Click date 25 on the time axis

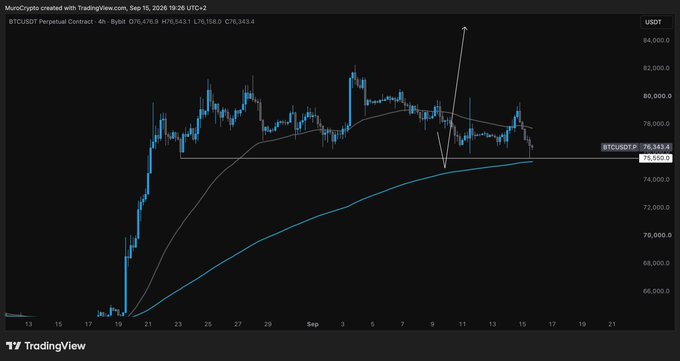coord(208,324)
